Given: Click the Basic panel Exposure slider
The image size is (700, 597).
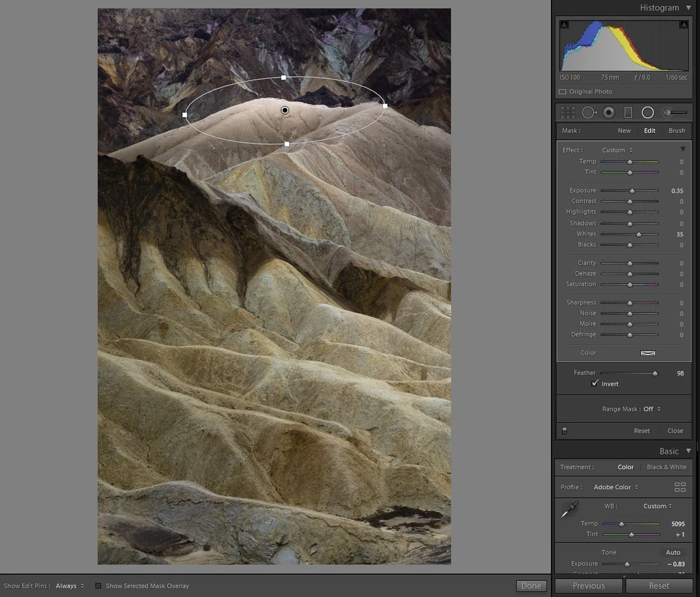Looking at the screenshot, I should [x=631, y=564].
